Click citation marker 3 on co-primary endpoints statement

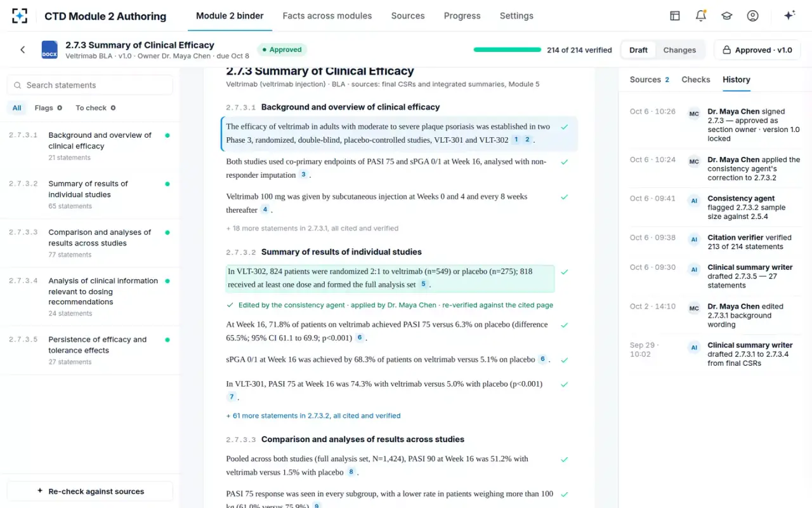pyautogui.click(x=303, y=175)
